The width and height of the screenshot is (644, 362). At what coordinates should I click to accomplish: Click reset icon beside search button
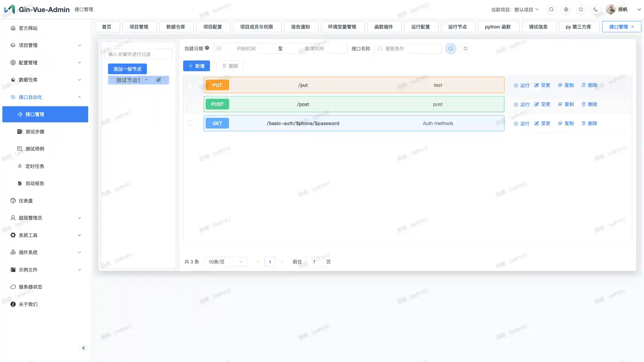(465, 49)
